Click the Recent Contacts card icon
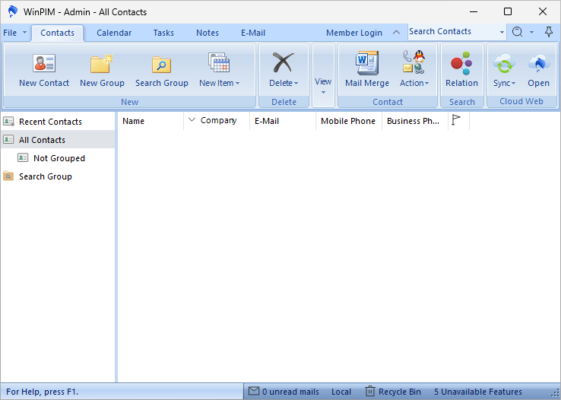This screenshot has height=400, width=561. click(x=9, y=121)
